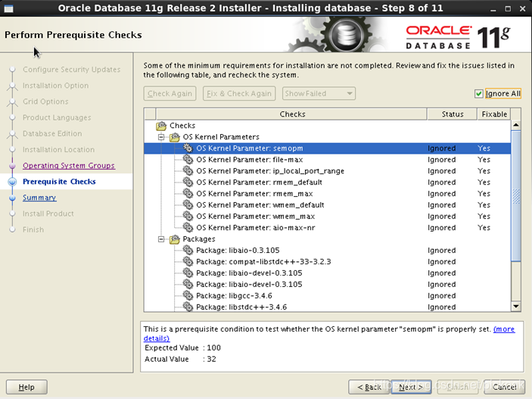Screen dimensions: 532x399
Task: Click Yes fixable value of file-max row
Action: coord(484,159)
